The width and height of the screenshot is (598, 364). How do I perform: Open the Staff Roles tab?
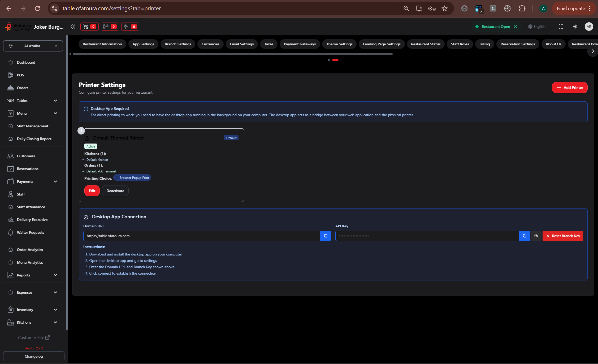[x=460, y=44]
